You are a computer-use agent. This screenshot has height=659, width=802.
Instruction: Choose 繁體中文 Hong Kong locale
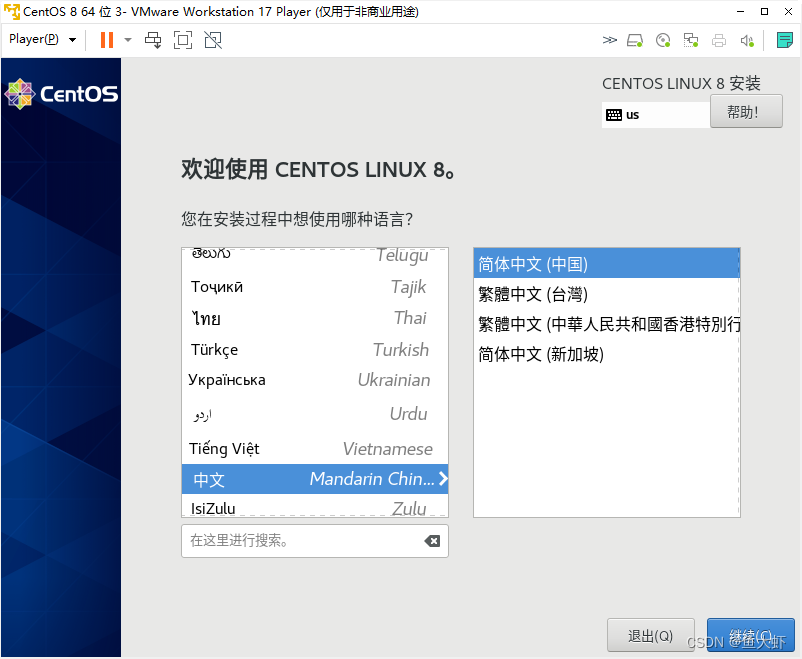point(607,324)
